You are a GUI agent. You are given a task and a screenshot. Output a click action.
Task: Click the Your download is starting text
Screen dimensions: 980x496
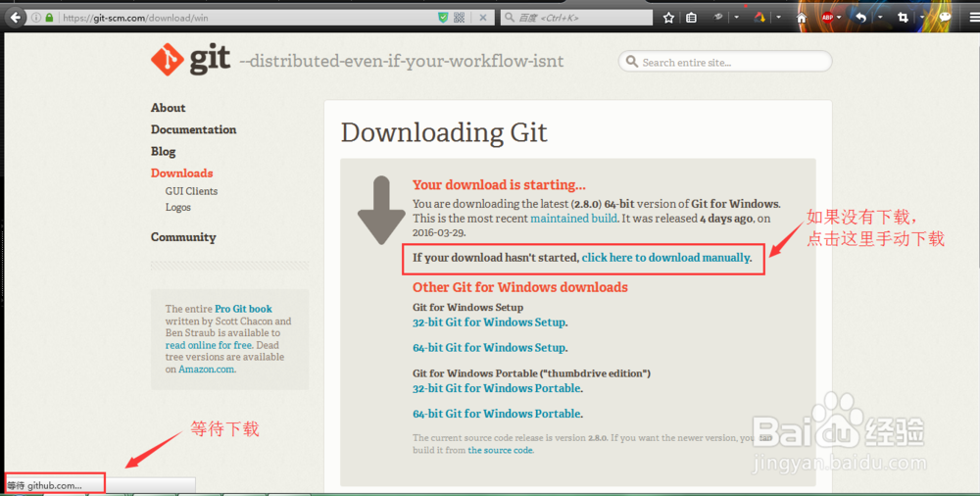pos(499,185)
